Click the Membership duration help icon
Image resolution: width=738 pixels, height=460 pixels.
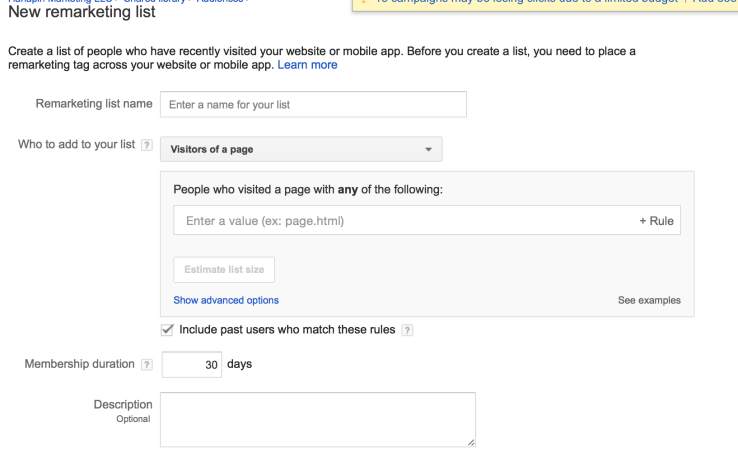pos(147,364)
